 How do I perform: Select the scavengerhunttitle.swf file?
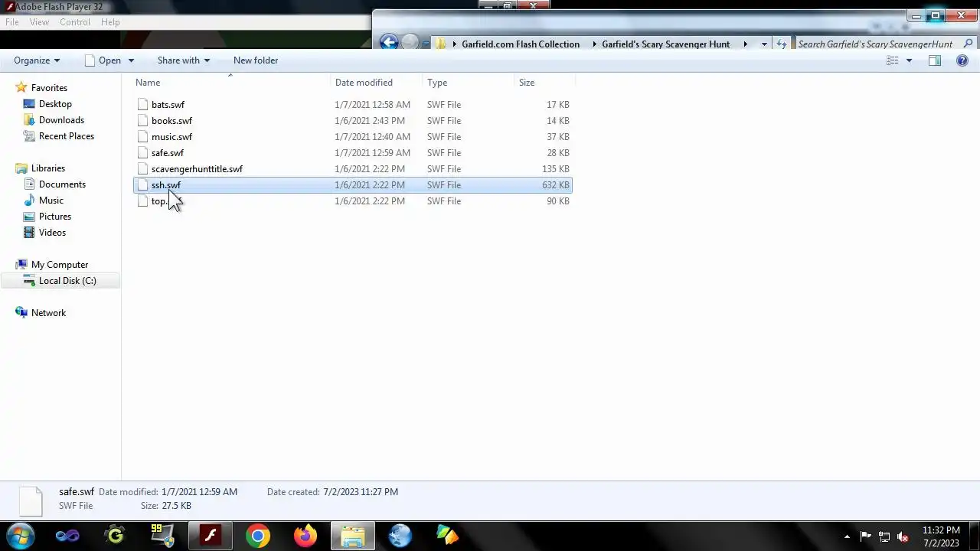352,169
